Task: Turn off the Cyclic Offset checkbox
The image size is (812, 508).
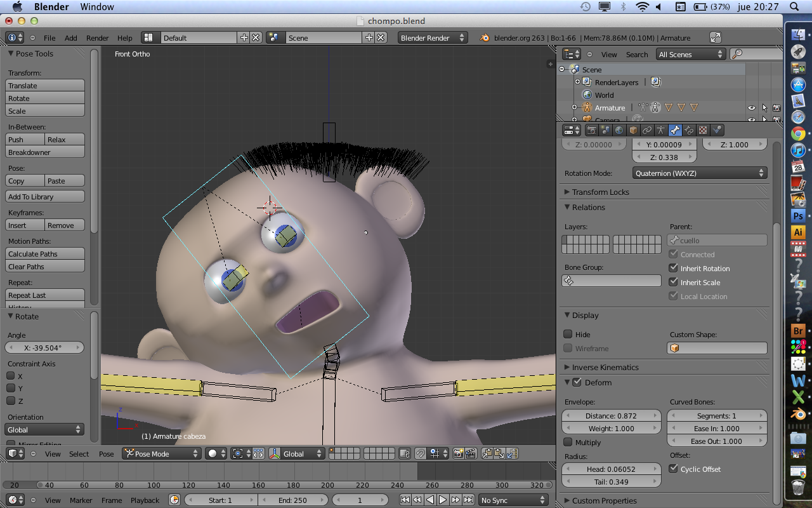Action: (x=674, y=469)
